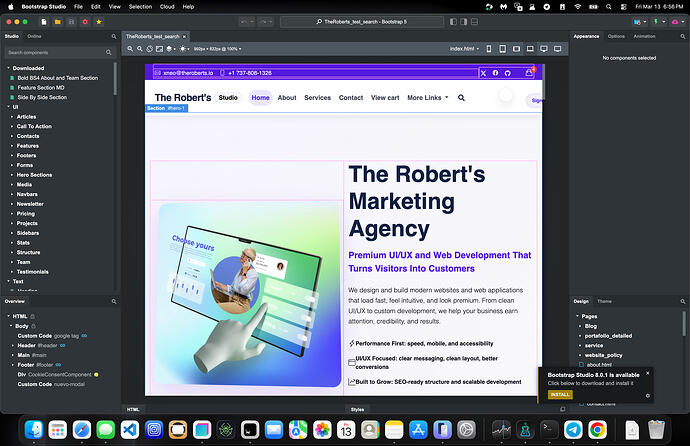Open the Selection menu
The width and height of the screenshot is (690, 446).
pyautogui.click(x=140, y=6)
